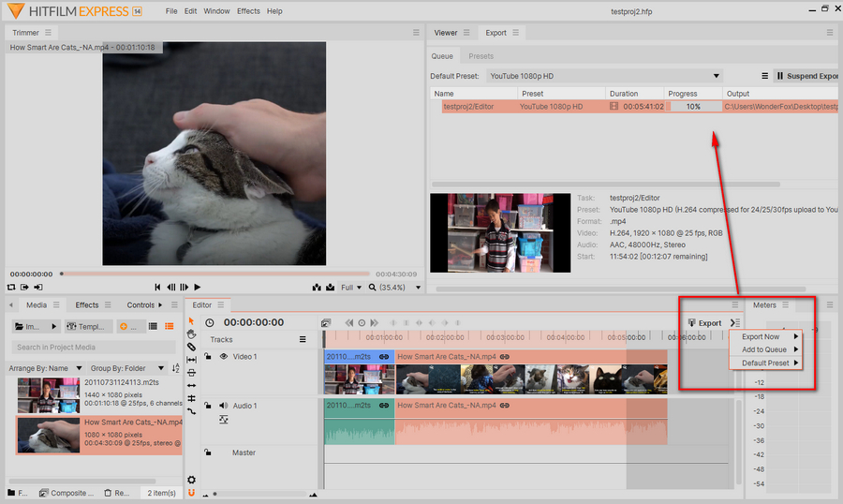Open the File menu

tap(171, 10)
